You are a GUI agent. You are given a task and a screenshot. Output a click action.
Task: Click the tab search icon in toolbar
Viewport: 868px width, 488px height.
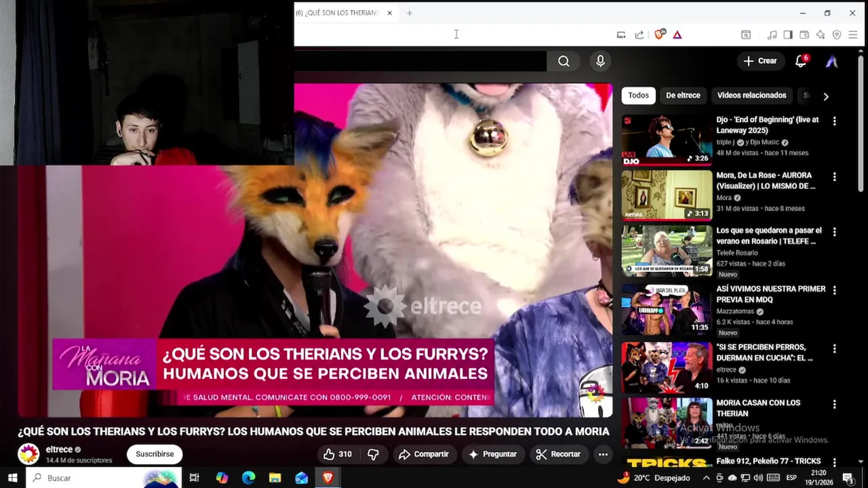pos(746,35)
